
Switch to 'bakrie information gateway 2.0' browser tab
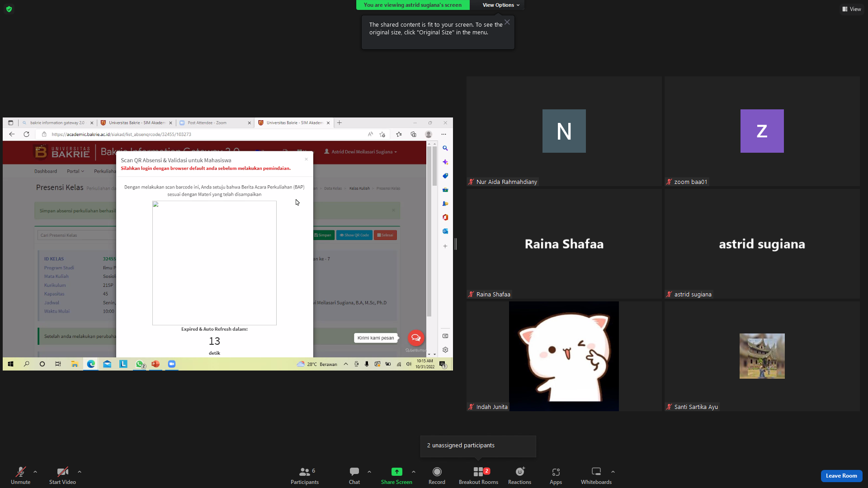[x=57, y=122]
